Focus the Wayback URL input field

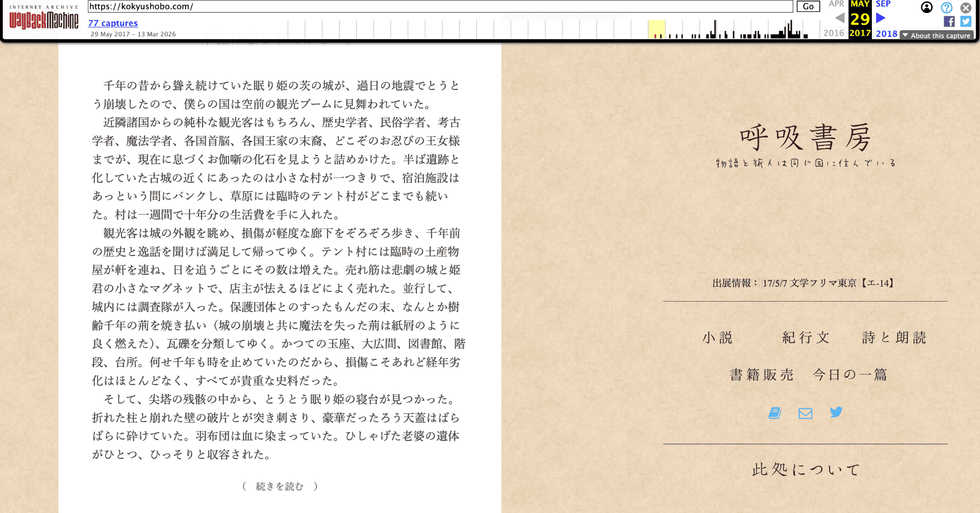point(440,6)
